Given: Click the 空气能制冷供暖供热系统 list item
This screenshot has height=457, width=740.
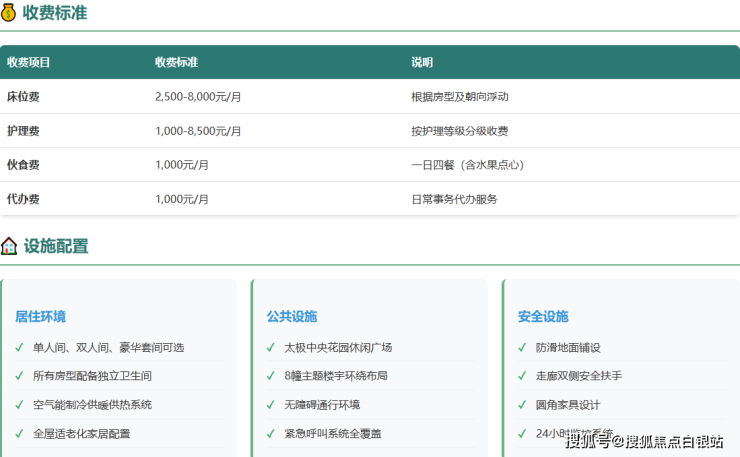Looking at the screenshot, I should point(92,405).
